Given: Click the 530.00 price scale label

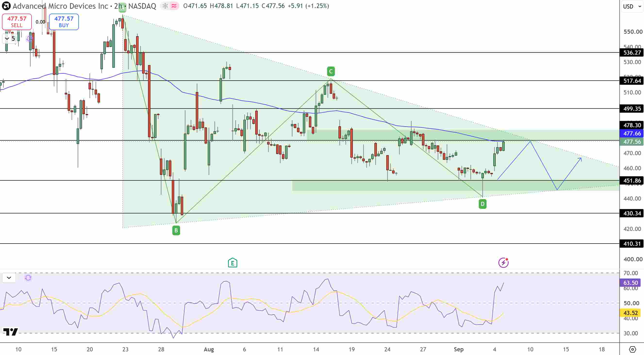Looking at the screenshot, I should coord(633,62).
